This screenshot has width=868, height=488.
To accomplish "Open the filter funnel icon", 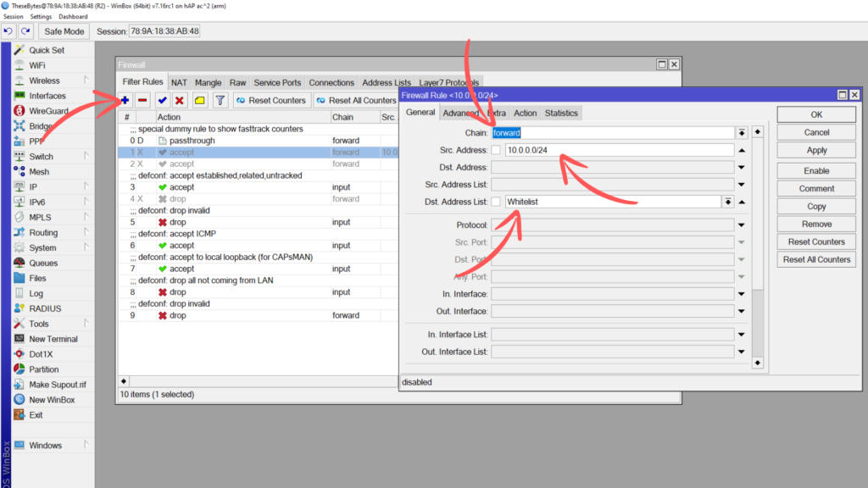I will point(220,100).
